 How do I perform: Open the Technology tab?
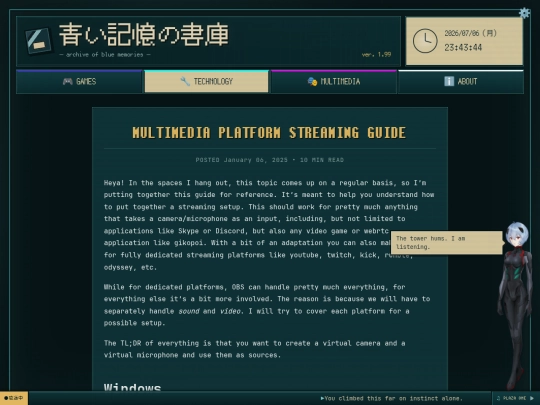[x=206, y=82]
